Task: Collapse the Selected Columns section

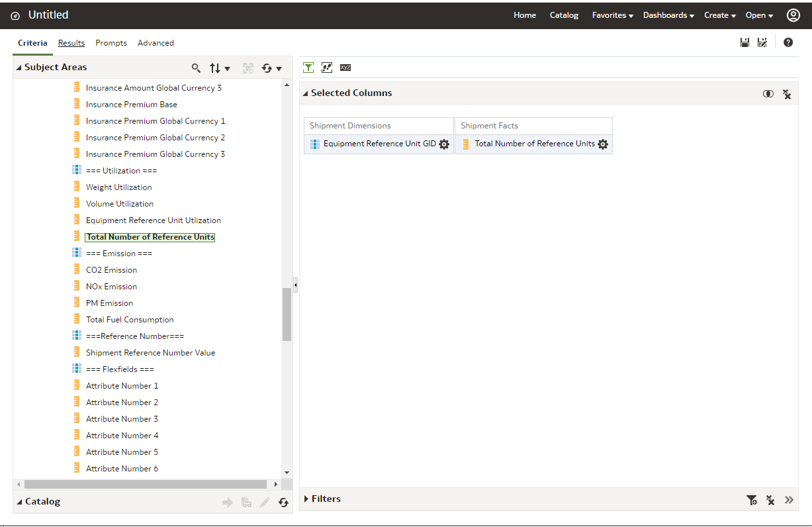Action: 305,93
